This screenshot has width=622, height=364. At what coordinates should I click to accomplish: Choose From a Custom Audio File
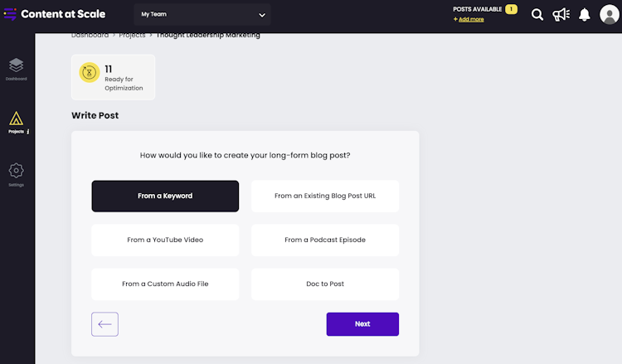click(x=165, y=284)
